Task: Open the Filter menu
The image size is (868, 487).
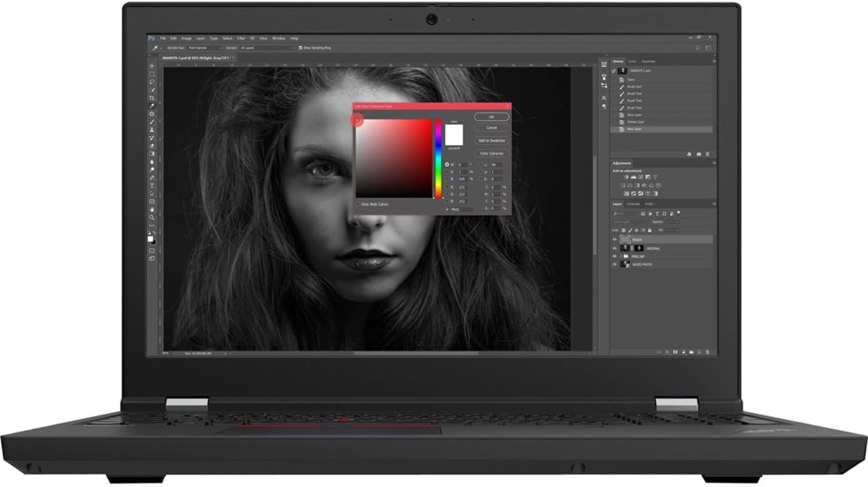Action: (x=241, y=38)
